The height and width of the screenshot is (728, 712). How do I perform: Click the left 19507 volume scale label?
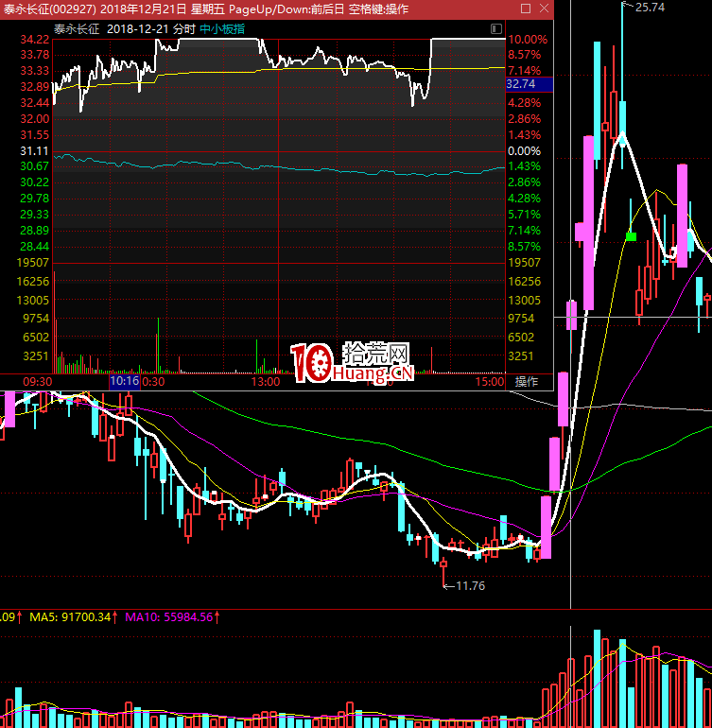point(33,263)
